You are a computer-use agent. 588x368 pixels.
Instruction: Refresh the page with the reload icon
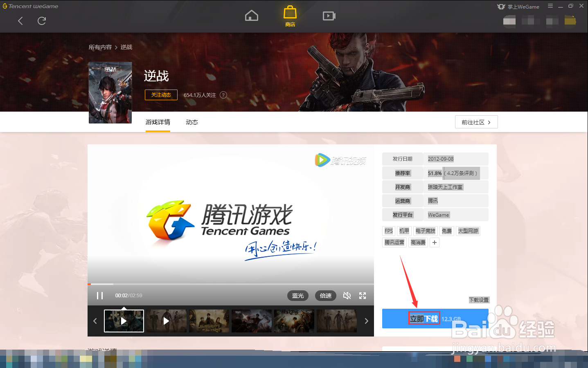click(x=42, y=21)
